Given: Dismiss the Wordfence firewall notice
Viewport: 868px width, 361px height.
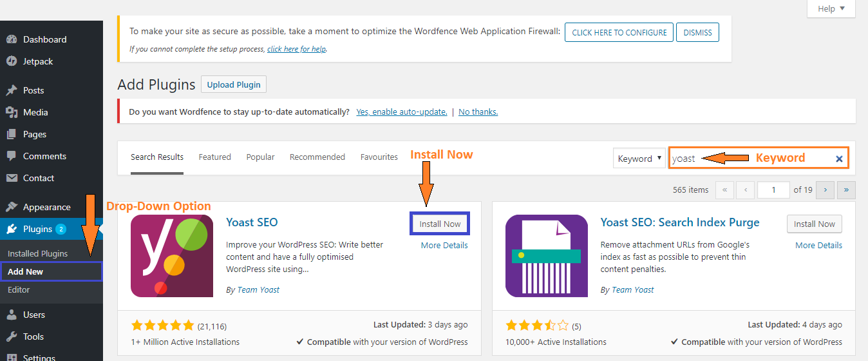Looking at the screenshot, I should click(x=697, y=32).
